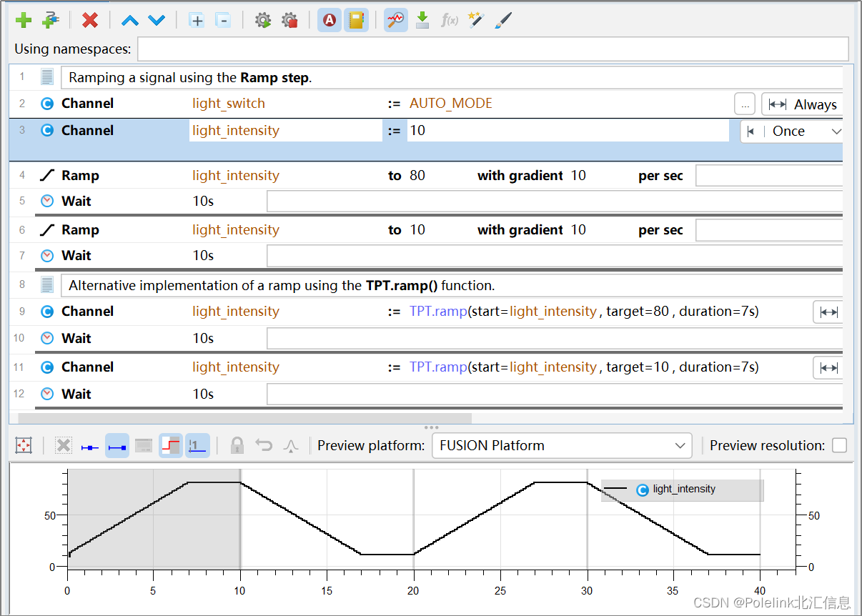Enable the Preview resolution checkbox
Screen dimensions: 862x616
point(840,445)
